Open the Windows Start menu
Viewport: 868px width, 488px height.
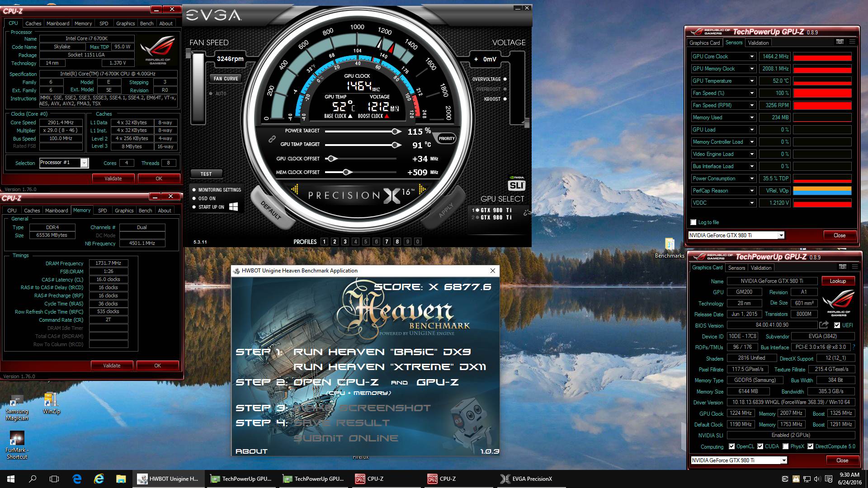[x=11, y=479]
